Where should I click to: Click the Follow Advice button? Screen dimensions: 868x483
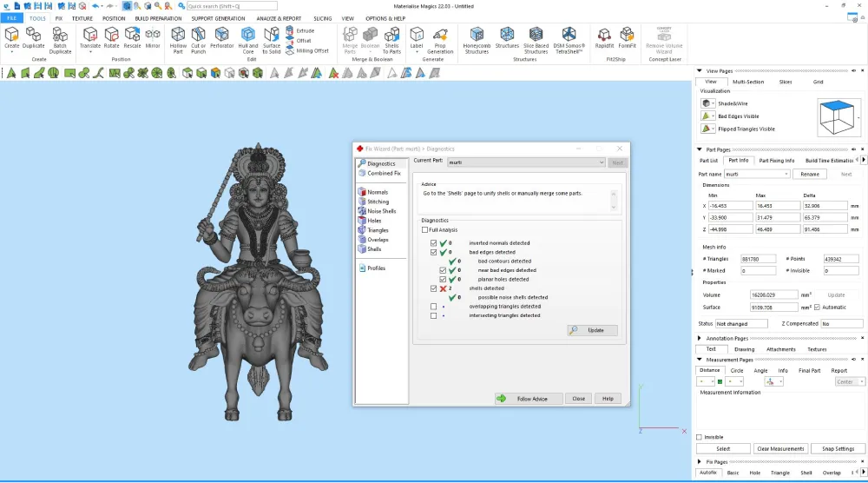click(529, 399)
